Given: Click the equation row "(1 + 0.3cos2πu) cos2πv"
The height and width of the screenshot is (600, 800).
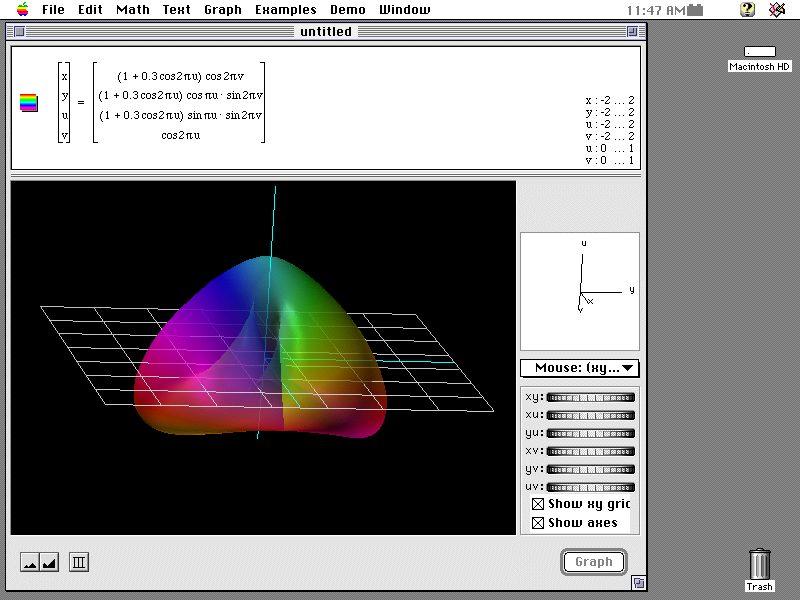Looking at the screenshot, I should click(181, 76).
